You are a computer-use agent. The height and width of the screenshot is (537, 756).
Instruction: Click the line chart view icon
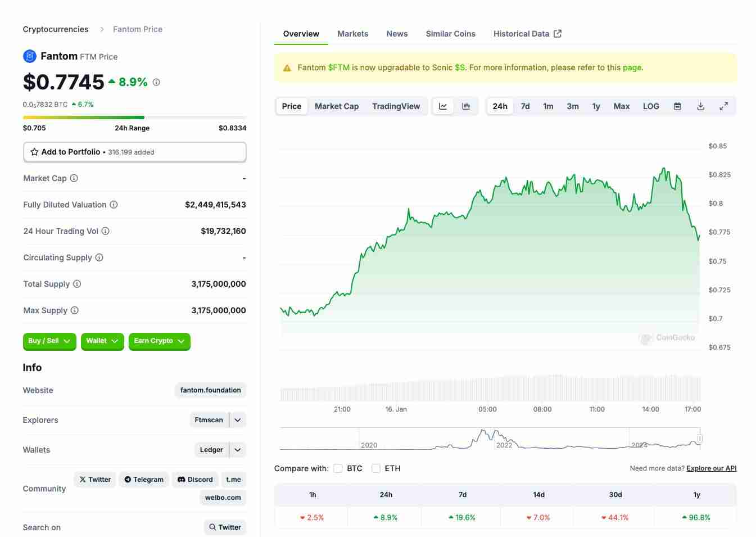[x=443, y=106]
